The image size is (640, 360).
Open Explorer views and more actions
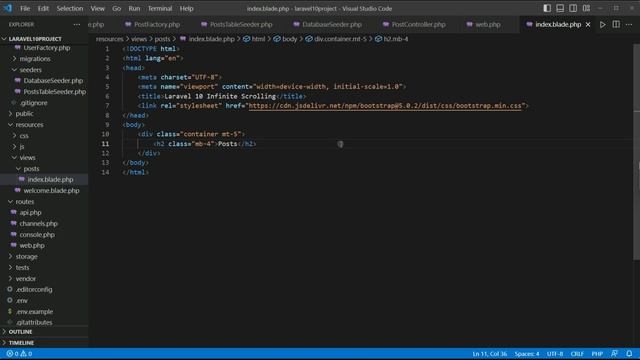coord(77,24)
